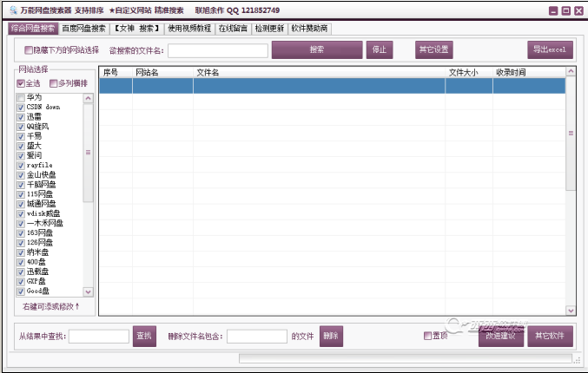Image resolution: width=588 pixels, height=373 pixels.
Task: Click the scroll-down arrow of the results table
Action: click(571, 310)
